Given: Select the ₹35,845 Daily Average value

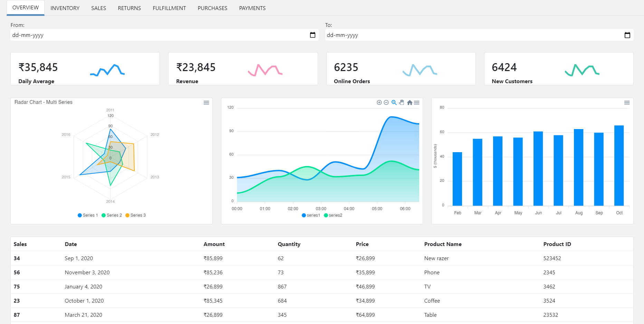Looking at the screenshot, I should click(38, 67).
